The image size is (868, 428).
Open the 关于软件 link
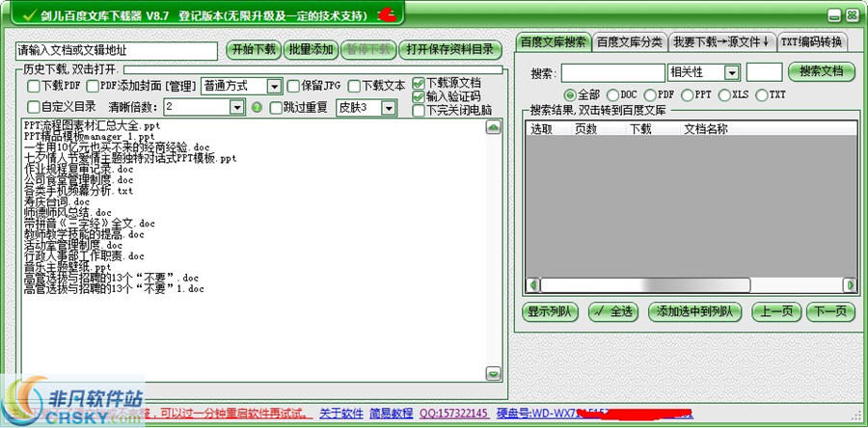[341, 414]
